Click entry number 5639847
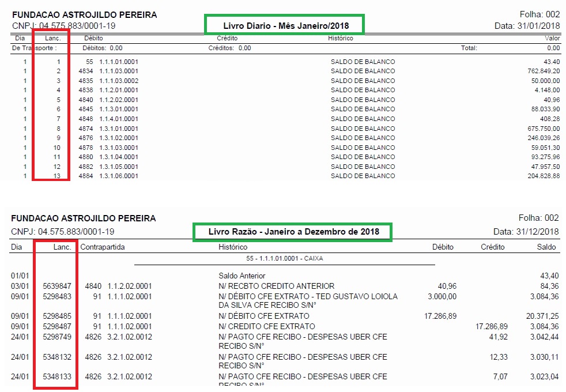Screen dimensions: 566x392 pyautogui.click(x=57, y=287)
